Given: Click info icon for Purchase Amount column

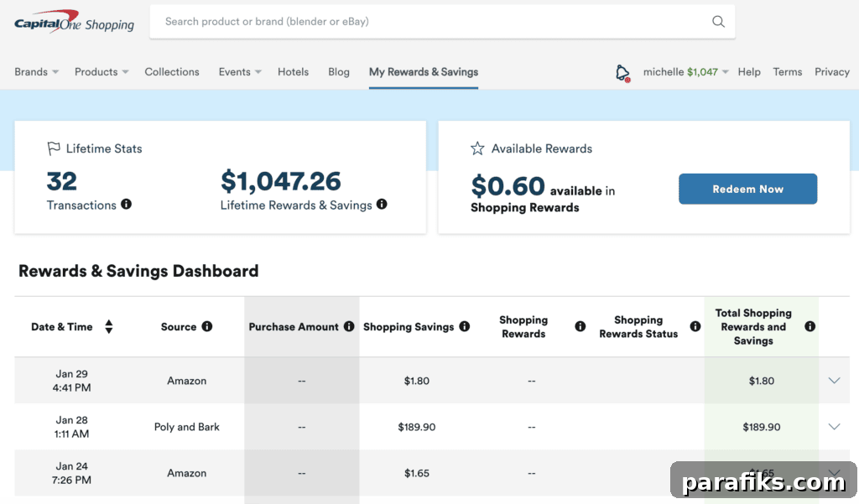Looking at the screenshot, I should pos(349,326).
